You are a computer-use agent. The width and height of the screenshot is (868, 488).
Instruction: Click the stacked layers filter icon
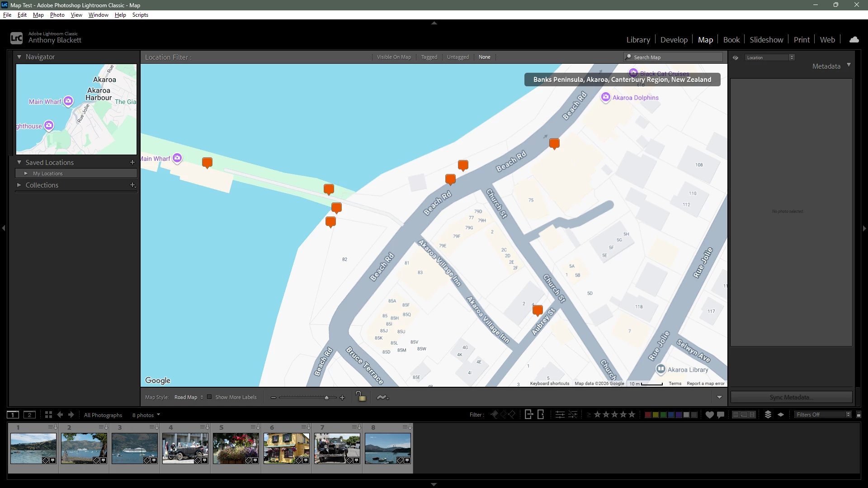point(768,414)
